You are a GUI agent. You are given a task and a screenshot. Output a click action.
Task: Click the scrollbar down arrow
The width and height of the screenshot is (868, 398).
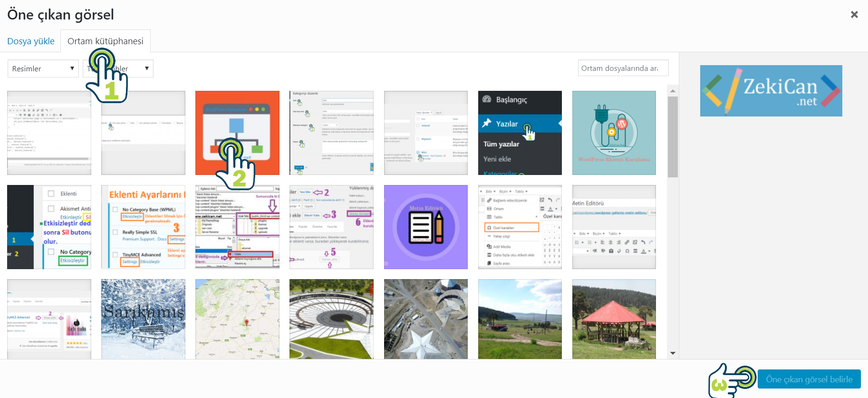click(x=672, y=353)
